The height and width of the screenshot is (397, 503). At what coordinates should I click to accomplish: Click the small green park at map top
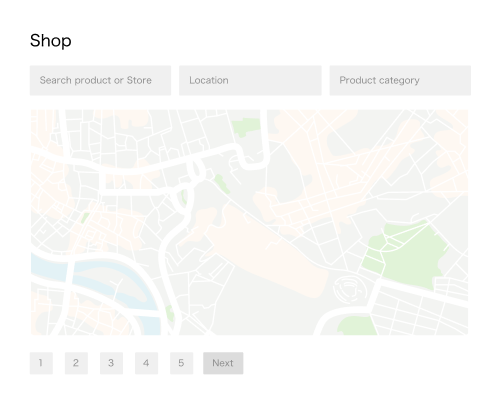pyautogui.click(x=246, y=127)
